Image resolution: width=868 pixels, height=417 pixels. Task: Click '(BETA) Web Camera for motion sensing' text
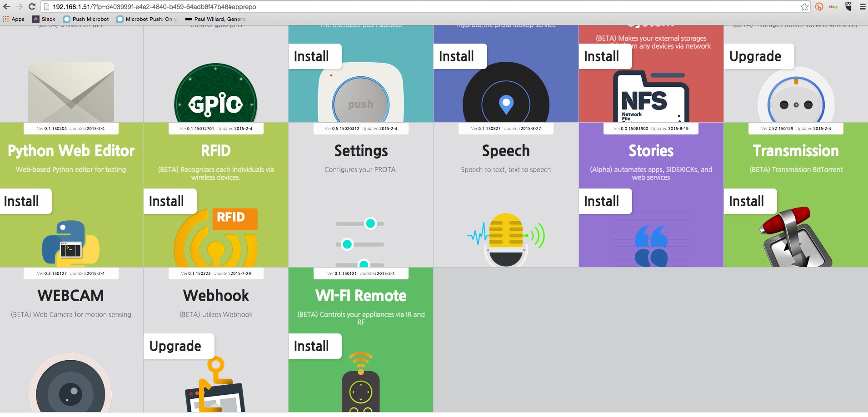71,314
